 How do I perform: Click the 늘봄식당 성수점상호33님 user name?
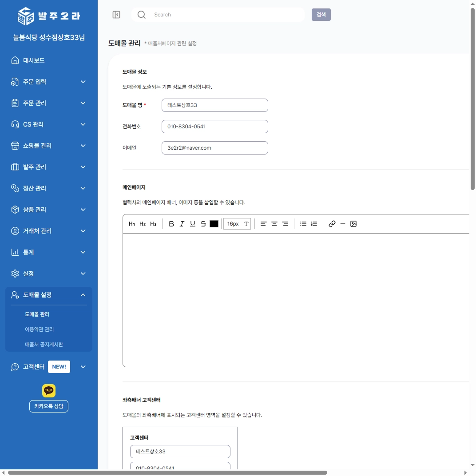[x=49, y=37]
